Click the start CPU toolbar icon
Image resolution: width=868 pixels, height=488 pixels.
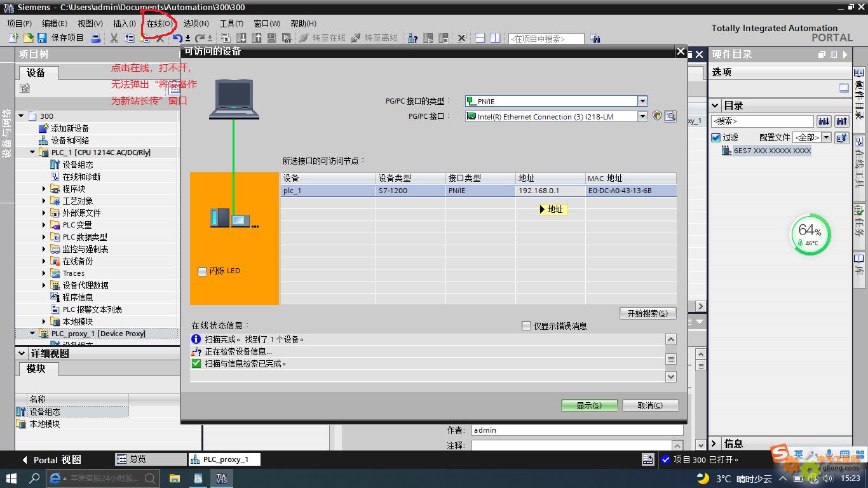(428, 38)
